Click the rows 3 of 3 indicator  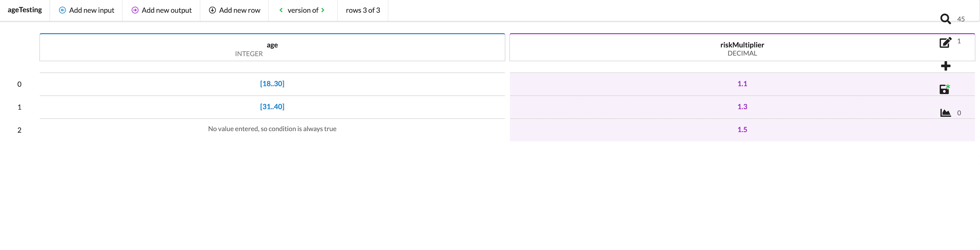click(363, 10)
